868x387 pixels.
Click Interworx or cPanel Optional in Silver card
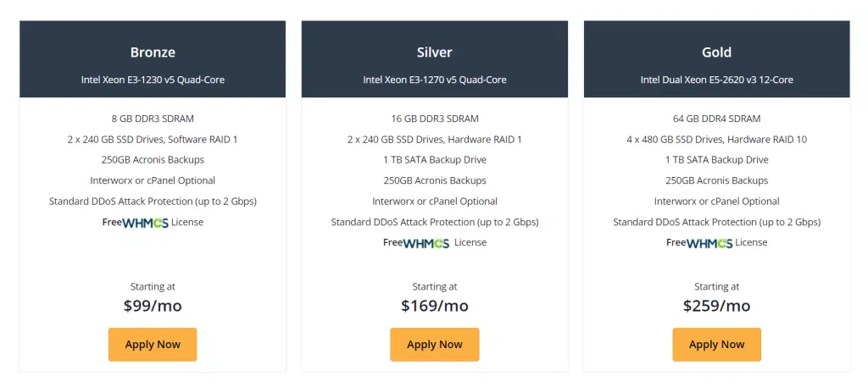[435, 202]
